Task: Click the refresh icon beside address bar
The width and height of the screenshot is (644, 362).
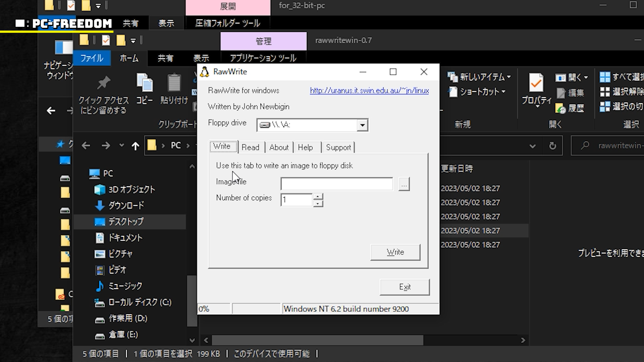Action: point(552,146)
